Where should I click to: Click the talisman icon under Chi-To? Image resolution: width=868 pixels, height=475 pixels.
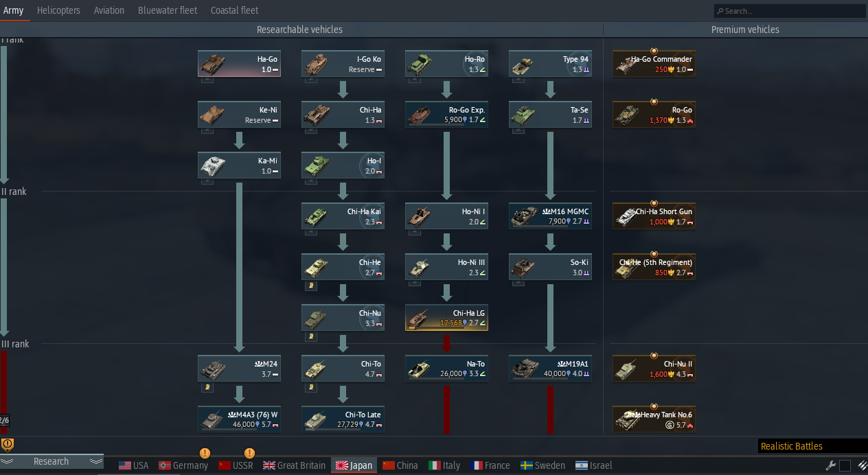(311, 387)
